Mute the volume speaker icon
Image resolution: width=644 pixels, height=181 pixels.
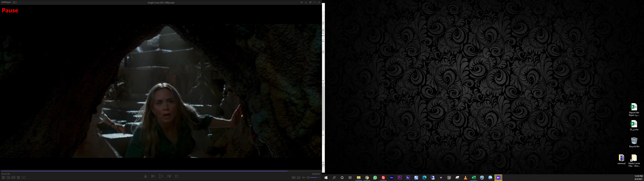(308, 177)
